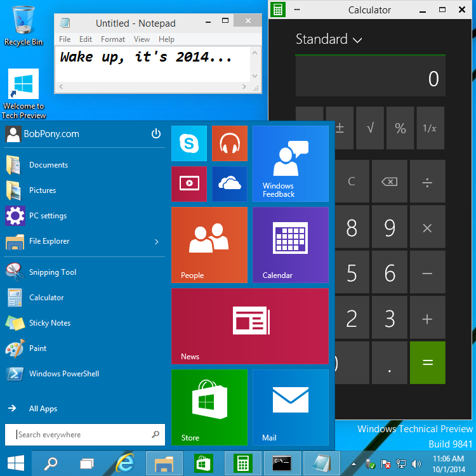This screenshot has height=476, width=476.
Task: Expand the Standard mode dropdown in Calculator
Action: pyautogui.click(x=329, y=39)
